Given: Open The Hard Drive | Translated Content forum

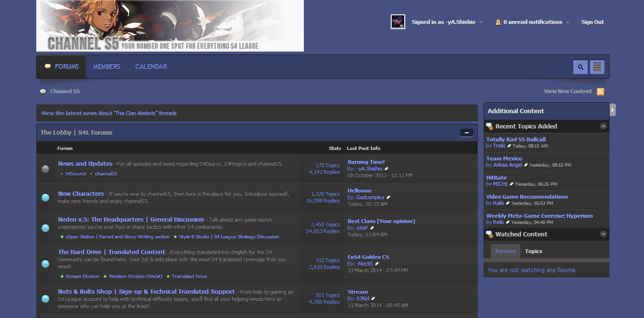Looking at the screenshot, I should coord(112,252).
